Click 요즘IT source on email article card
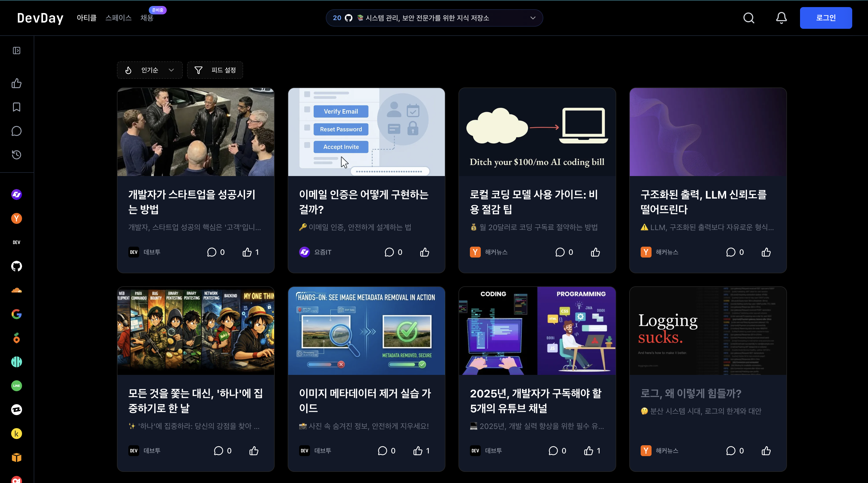 point(315,252)
